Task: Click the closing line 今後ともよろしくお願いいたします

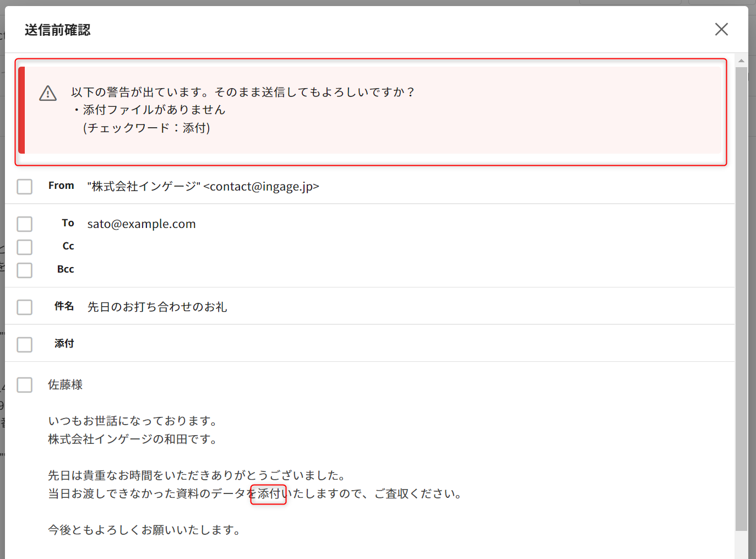Action: click(144, 530)
